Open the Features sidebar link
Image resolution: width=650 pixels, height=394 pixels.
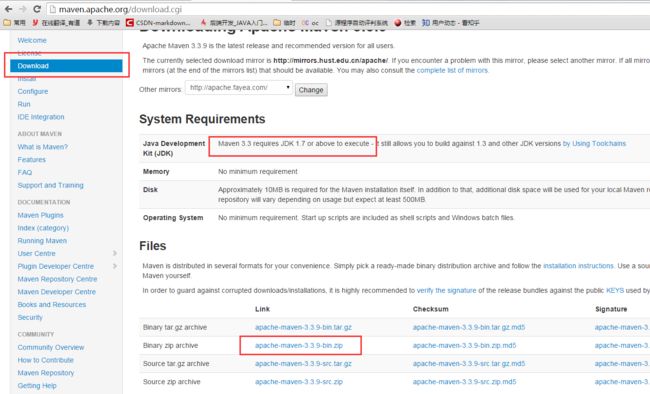tap(32, 160)
